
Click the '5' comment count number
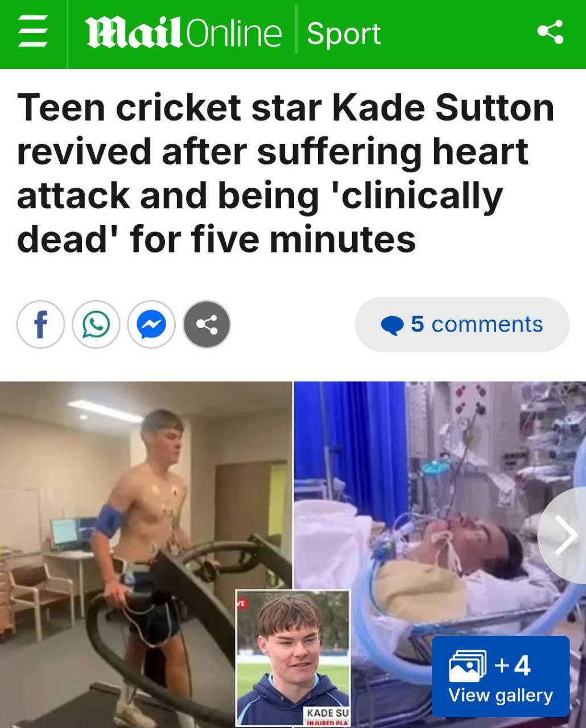(x=418, y=324)
